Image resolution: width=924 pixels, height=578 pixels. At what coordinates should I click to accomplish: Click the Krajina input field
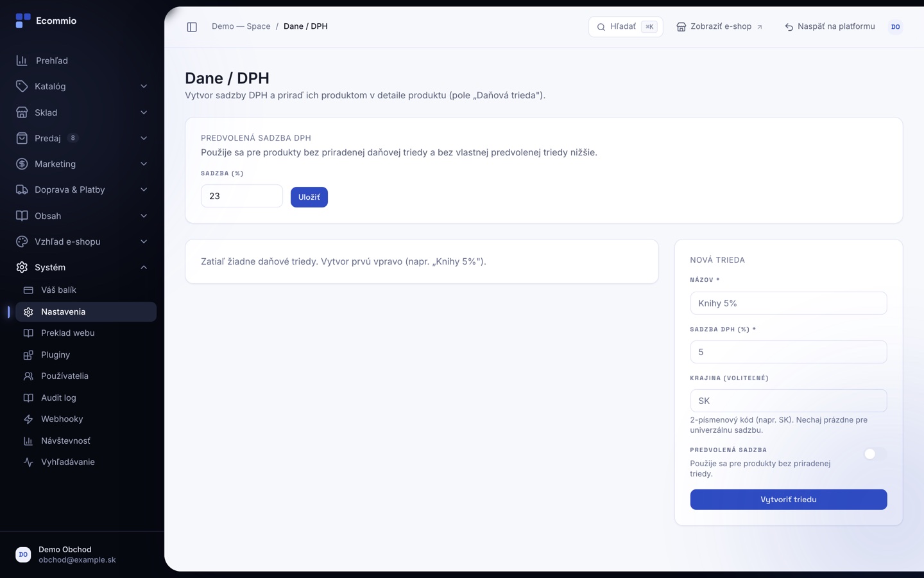789,401
